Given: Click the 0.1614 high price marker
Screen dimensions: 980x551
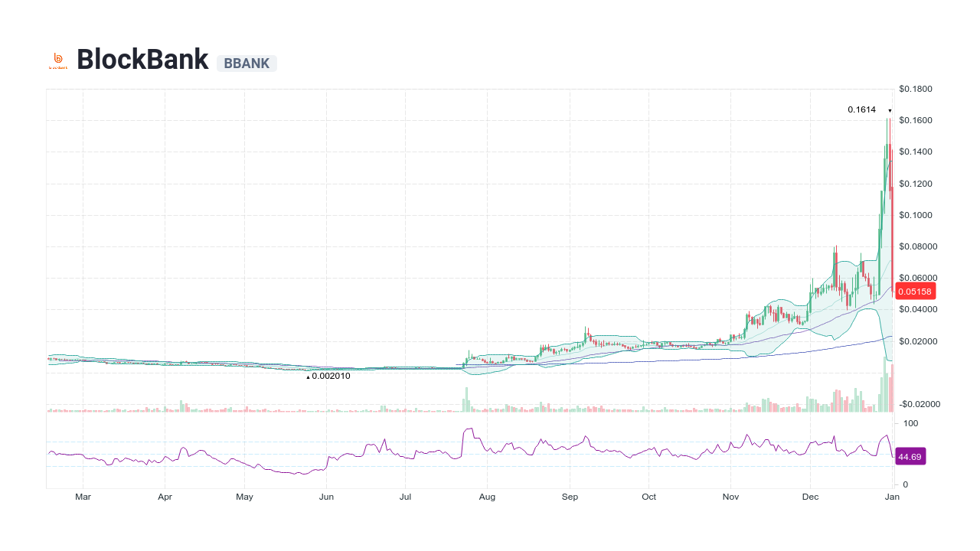Looking at the screenshot, I should [x=861, y=110].
